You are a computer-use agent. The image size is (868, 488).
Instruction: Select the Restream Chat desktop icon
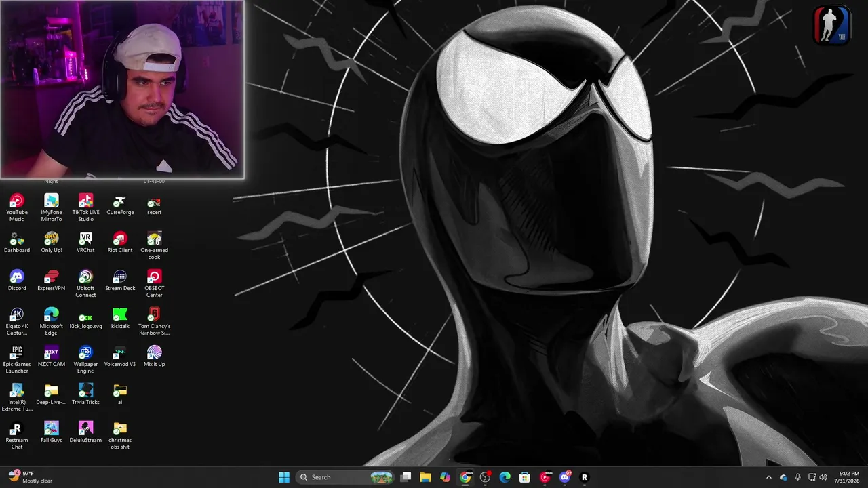[x=17, y=435]
